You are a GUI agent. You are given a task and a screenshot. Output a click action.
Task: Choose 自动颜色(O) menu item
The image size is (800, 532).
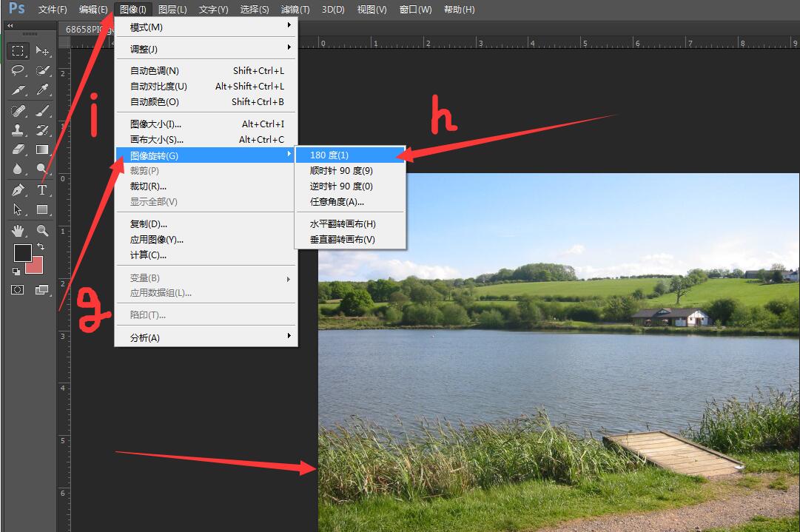point(206,102)
